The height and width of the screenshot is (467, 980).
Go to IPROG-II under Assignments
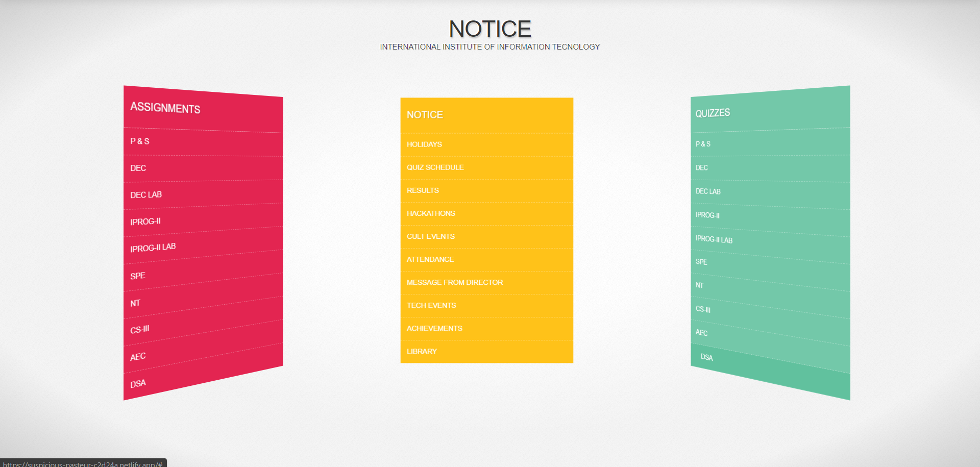pos(203,220)
